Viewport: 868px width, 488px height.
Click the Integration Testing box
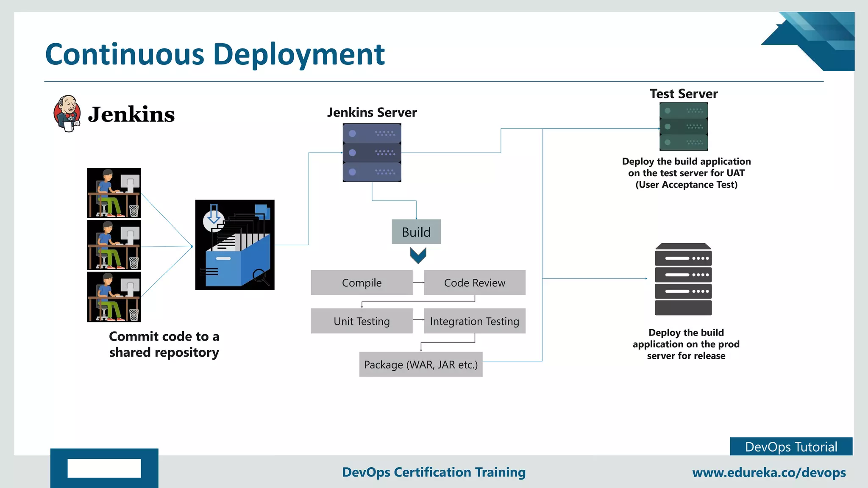tap(474, 321)
